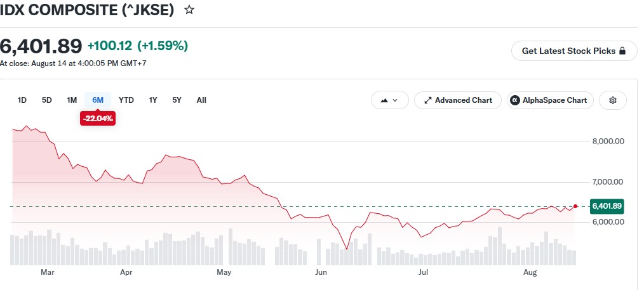Select the 5Y time range
This screenshot has height=290, width=644.
(177, 100)
